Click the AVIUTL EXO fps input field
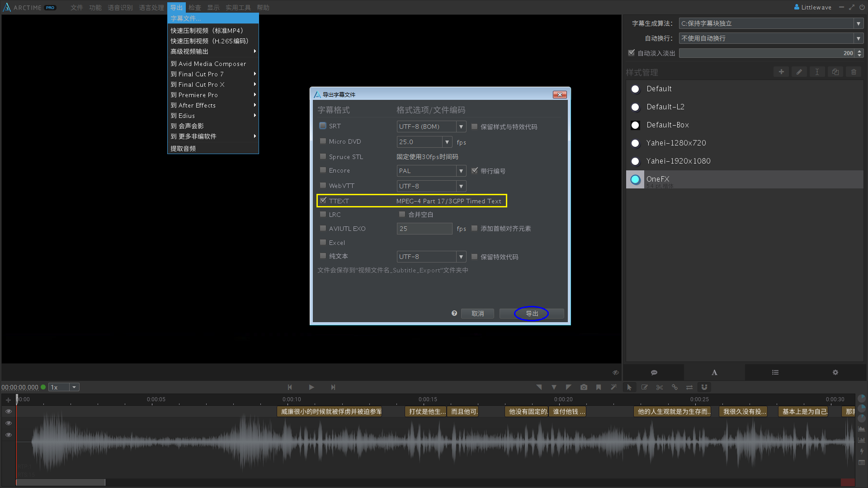The image size is (868, 488). 425,229
